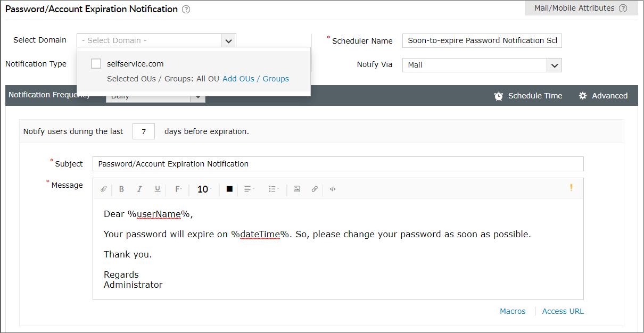Screen dimensions: 644x333
Task: Toggle bold formatting in message editor
Action: pyautogui.click(x=121, y=189)
